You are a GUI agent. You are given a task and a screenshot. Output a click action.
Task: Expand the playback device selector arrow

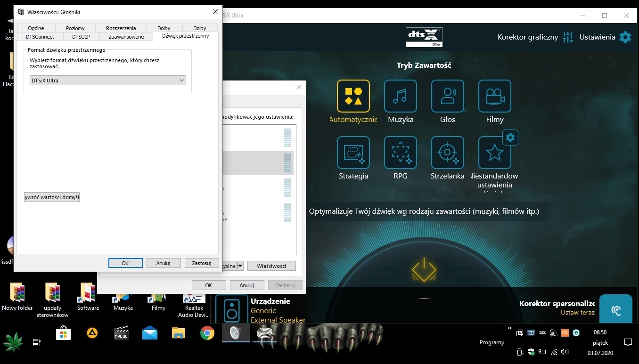point(240,266)
